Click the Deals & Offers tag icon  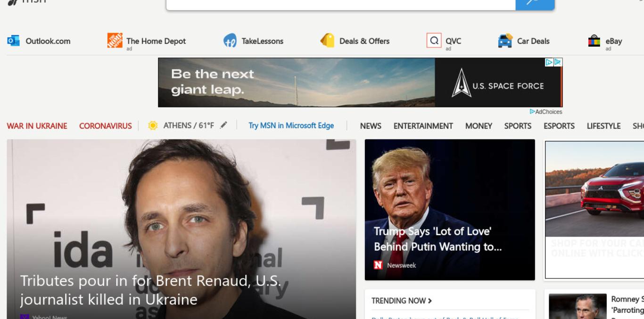pyautogui.click(x=327, y=41)
